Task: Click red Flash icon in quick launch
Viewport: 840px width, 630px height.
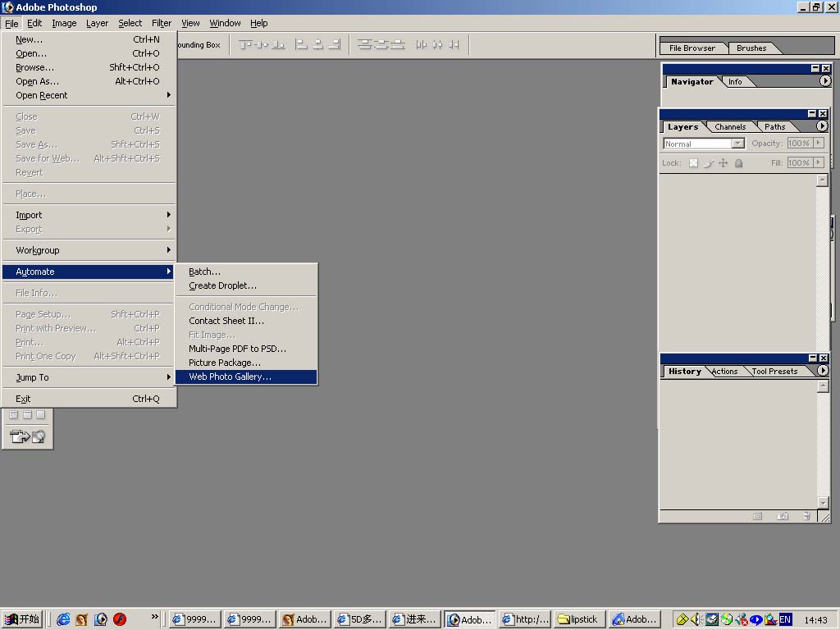Action: 120,619
